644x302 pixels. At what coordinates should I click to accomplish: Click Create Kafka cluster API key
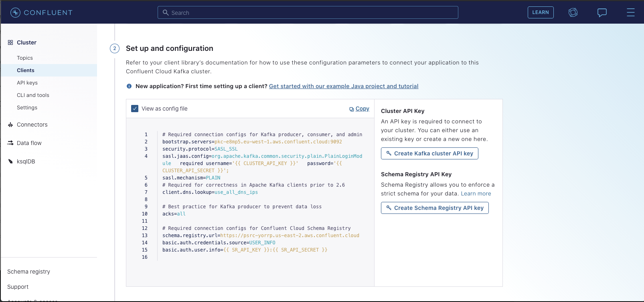pos(429,153)
